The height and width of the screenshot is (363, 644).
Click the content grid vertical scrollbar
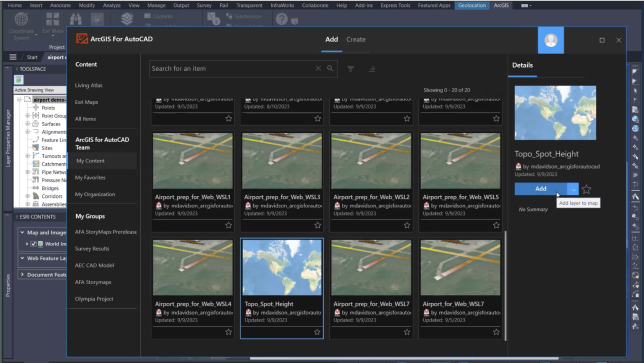tap(505, 285)
